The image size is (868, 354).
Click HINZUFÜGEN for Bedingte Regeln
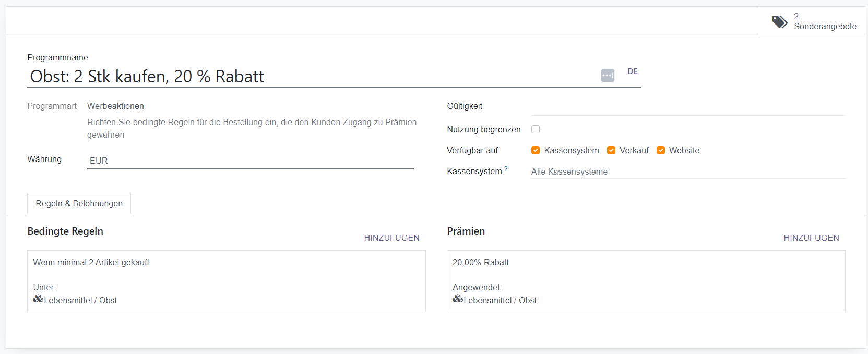tap(391, 238)
